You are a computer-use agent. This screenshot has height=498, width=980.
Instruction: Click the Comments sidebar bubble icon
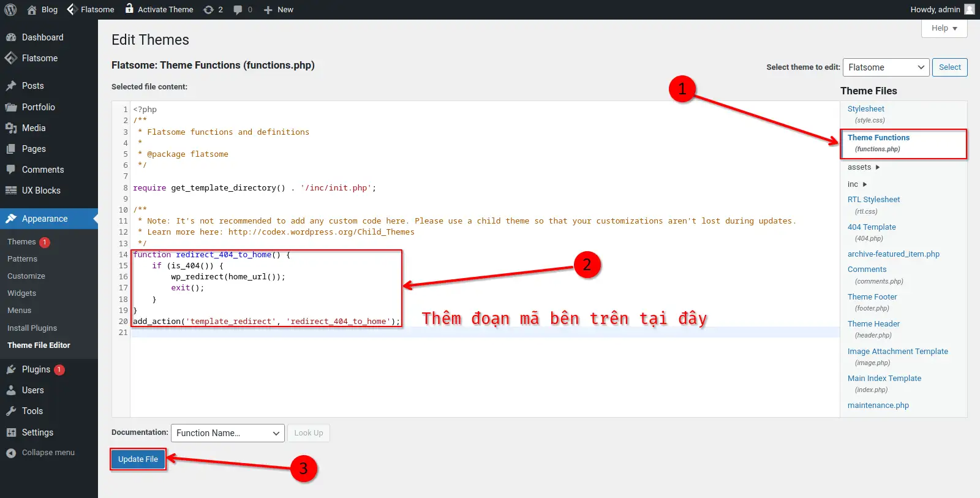tap(11, 170)
